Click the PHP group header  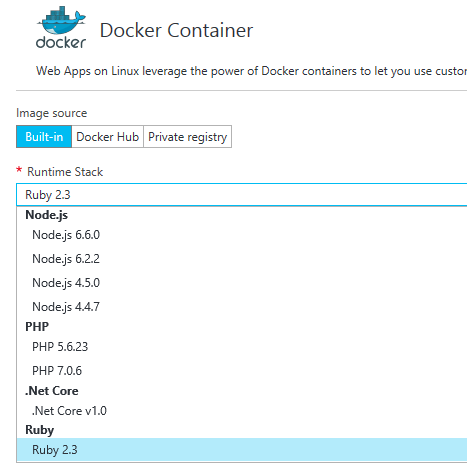click(x=37, y=327)
